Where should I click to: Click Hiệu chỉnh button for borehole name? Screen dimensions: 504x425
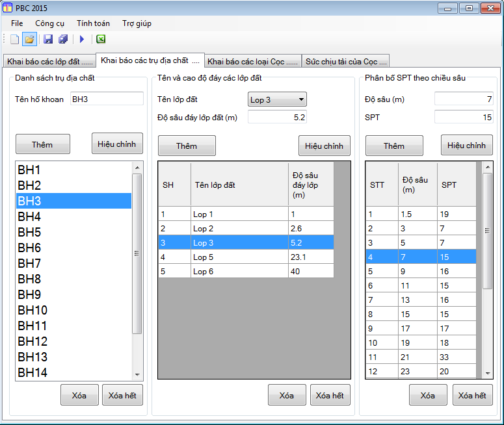point(117,144)
